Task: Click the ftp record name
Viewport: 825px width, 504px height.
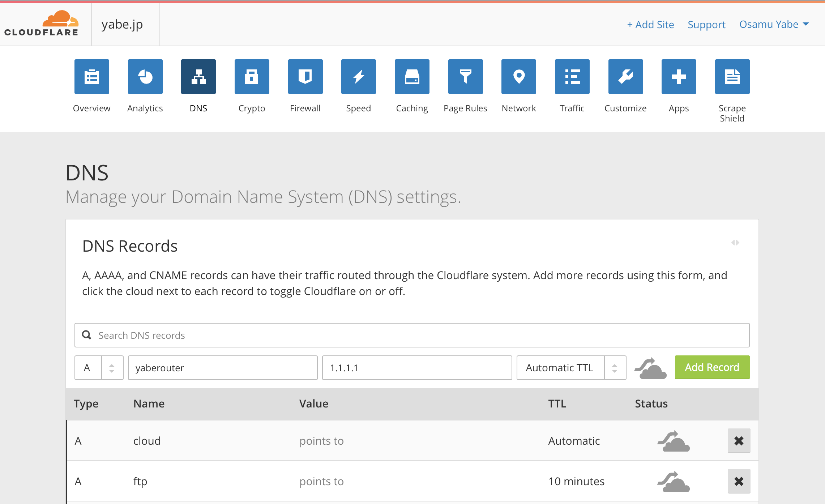Action: [140, 482]
